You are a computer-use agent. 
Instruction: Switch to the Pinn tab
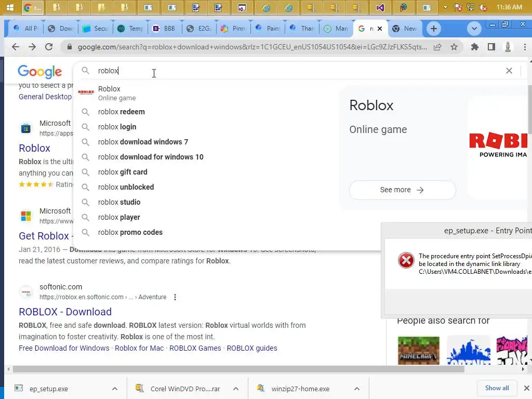pos(233,29)
